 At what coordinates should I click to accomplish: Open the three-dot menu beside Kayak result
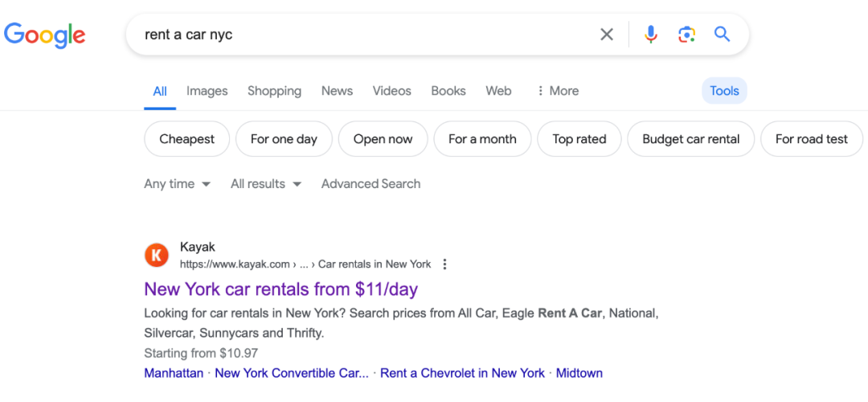[445, 265]
